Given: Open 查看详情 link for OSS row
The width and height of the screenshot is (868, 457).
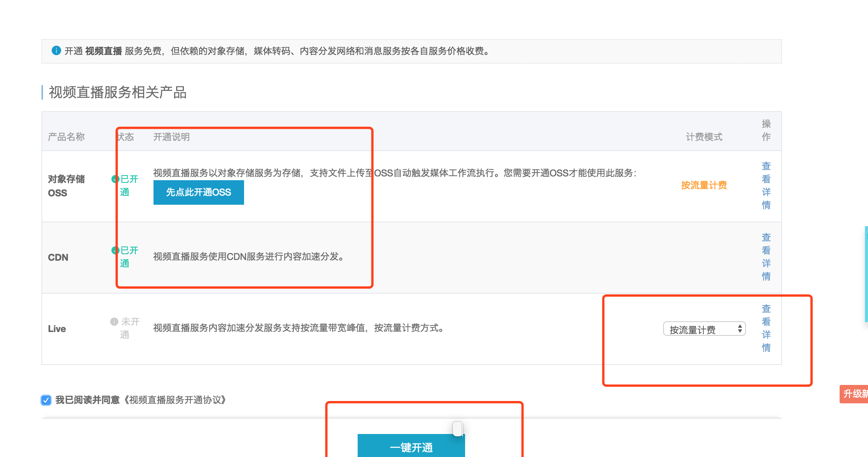Looking at the screenshot, I should pos(766,186).
